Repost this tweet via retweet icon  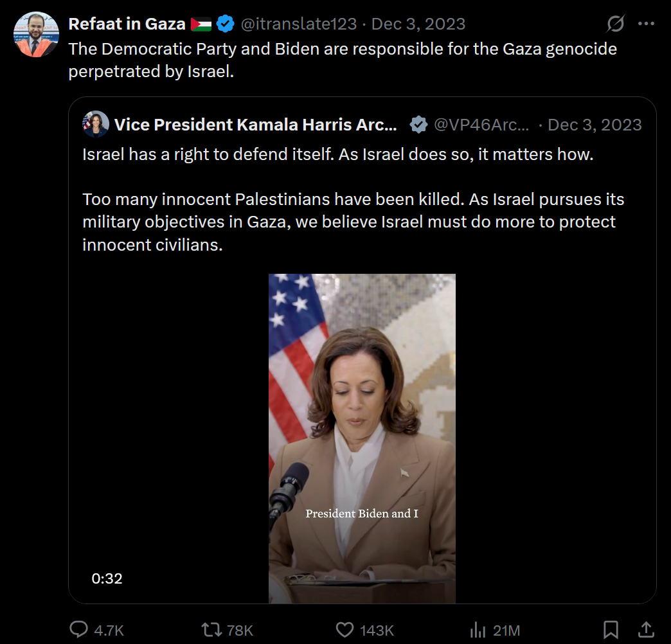pyautogui.click(x=211, y=630)
